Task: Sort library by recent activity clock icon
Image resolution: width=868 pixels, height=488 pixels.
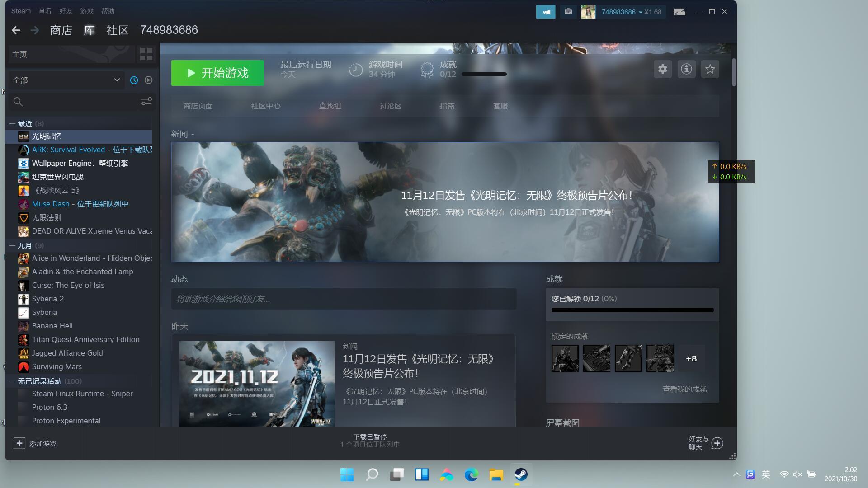Action: tap(134, 80)
